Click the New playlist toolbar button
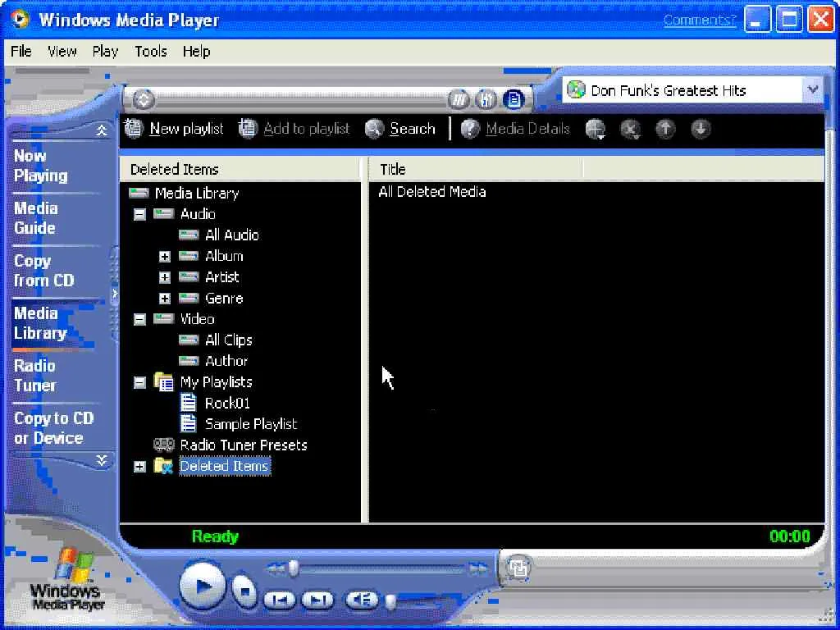The width and height of the screenshot is (840, 630). coord(174,129)
